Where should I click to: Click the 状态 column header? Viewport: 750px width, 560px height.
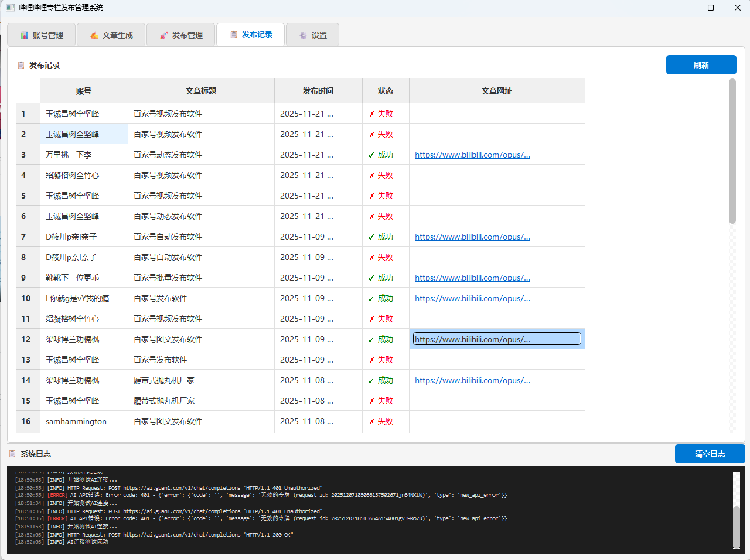pyautogui.click(x=386, y=91)
